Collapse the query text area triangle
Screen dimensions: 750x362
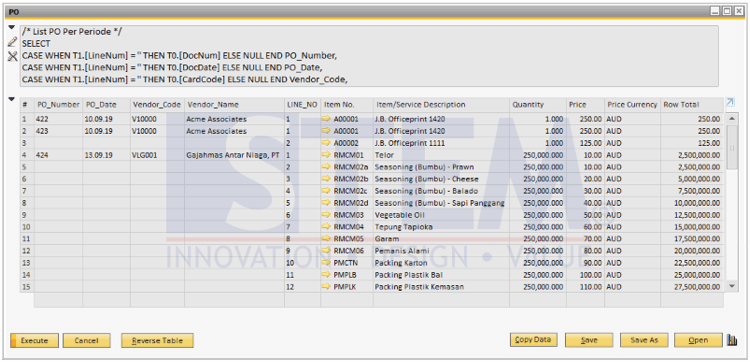12,27
